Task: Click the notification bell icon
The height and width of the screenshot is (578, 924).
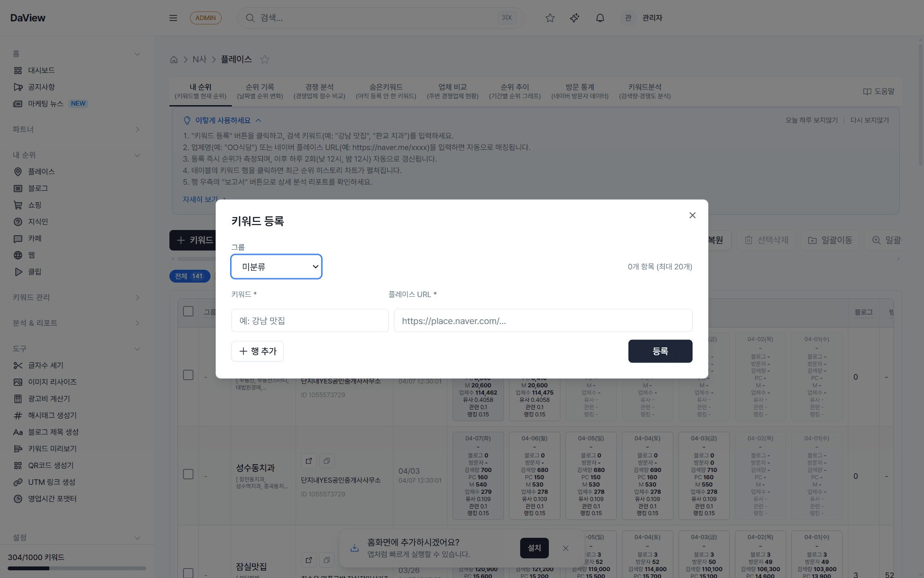Action: 600,18
